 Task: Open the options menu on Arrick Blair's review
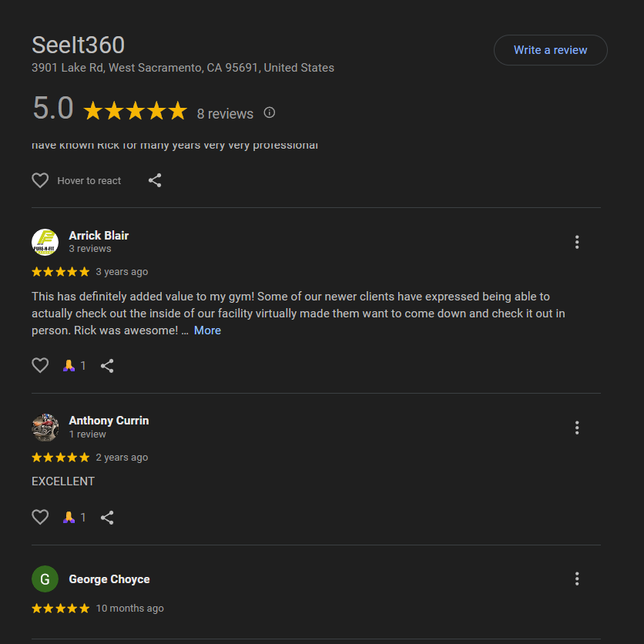tap(577, 242)
